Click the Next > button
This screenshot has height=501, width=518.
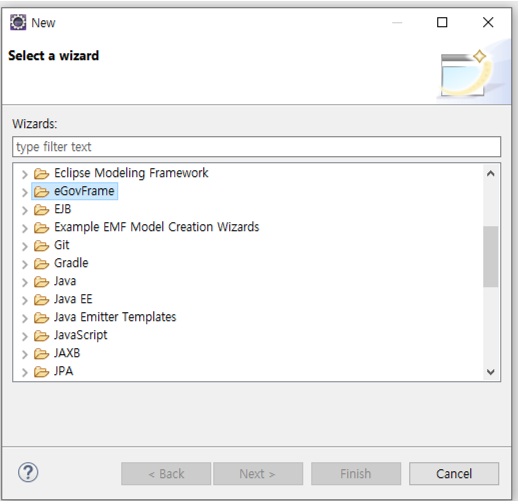coord(258,473)
